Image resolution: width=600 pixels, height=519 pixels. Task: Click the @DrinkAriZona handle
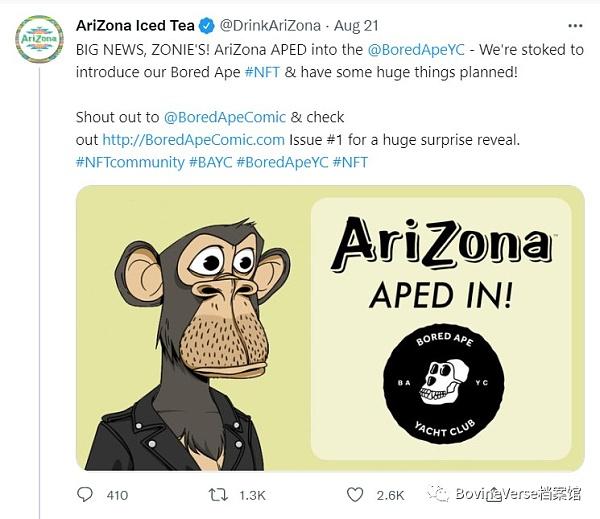[x=270, y=26]
